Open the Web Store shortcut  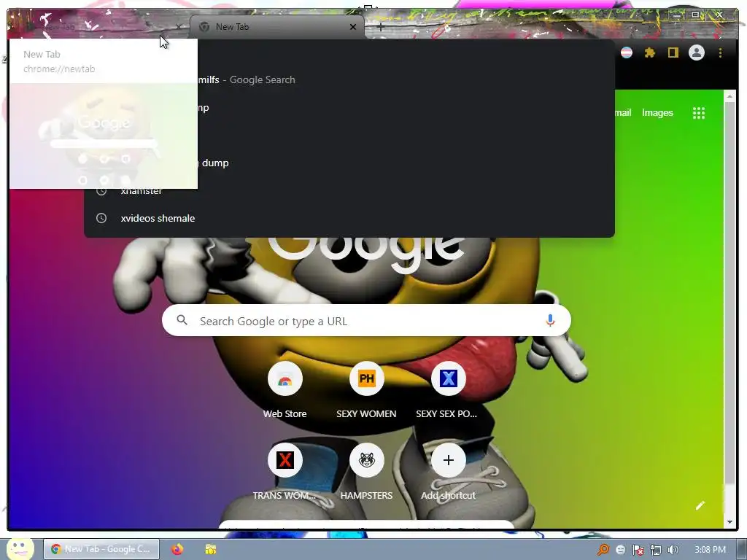pyautogui.click(x=285, y=379)
